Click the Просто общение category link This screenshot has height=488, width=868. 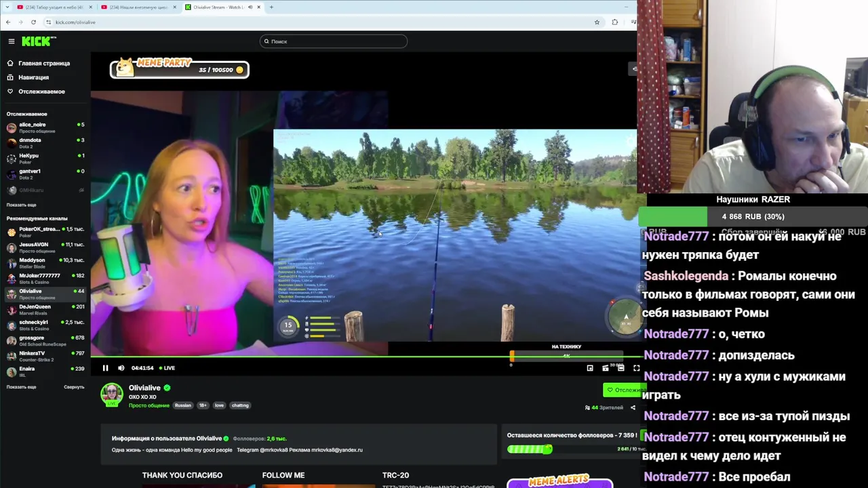[x=149, y=405]
